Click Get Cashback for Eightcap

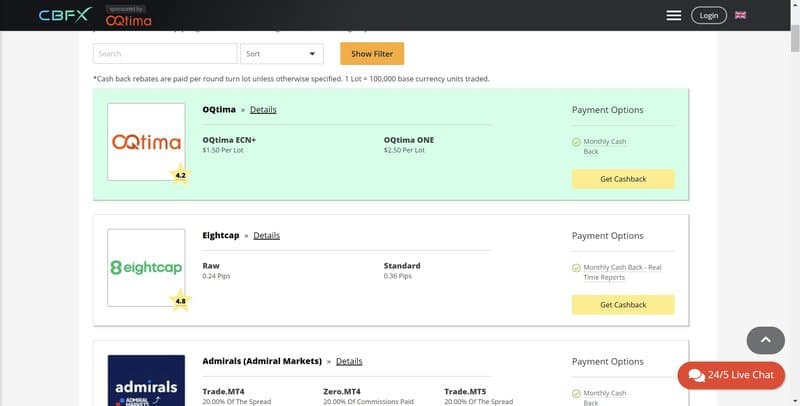click(623, 304)
